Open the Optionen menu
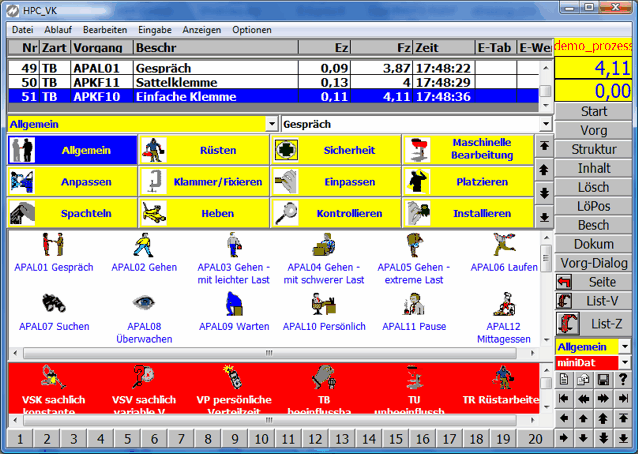This screenshot has height=454, width=638. coord(251,30)
